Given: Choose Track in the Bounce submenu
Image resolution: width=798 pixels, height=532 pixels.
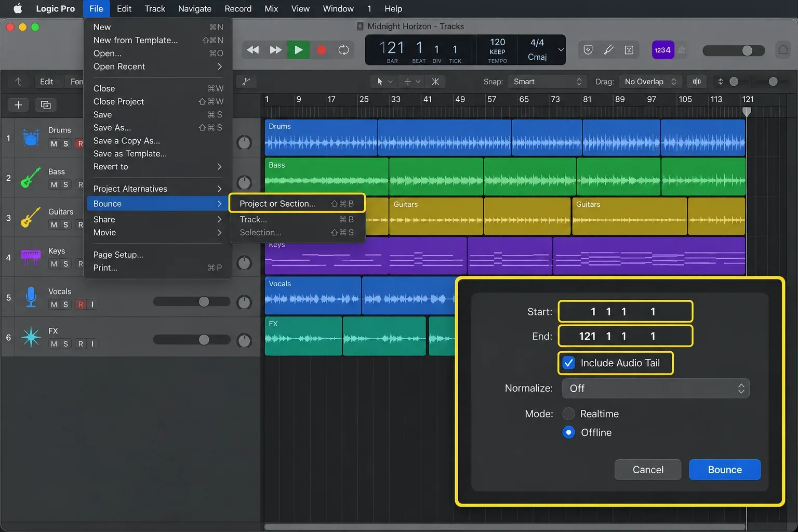Looking at the screenshot, I should tap(297, 219).
